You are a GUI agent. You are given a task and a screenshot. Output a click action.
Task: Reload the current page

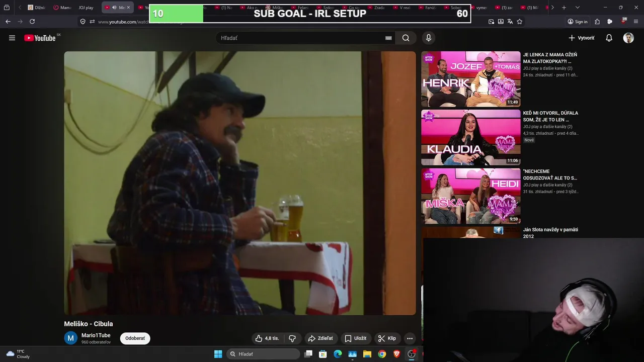point(32,22)
